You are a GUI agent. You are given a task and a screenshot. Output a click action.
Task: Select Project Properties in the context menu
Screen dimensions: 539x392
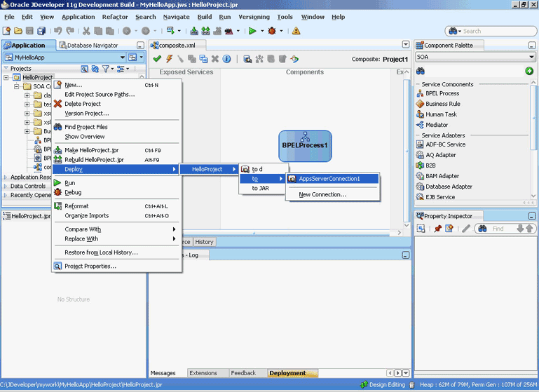[x=90, y=266]
